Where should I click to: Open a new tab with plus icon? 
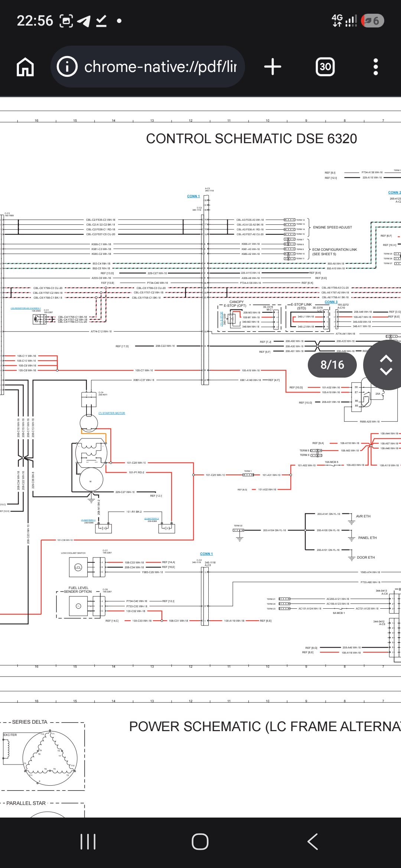[x=273, y=67]
